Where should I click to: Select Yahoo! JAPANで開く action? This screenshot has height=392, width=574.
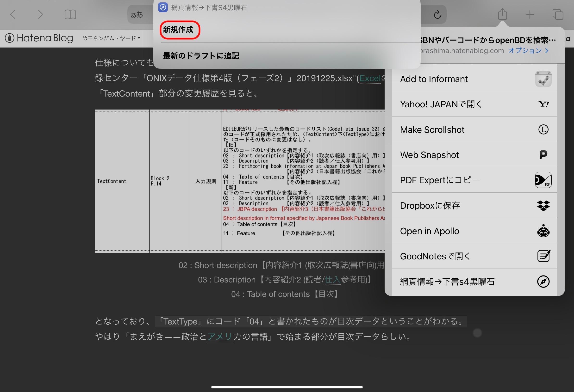[x=474, y=104]
